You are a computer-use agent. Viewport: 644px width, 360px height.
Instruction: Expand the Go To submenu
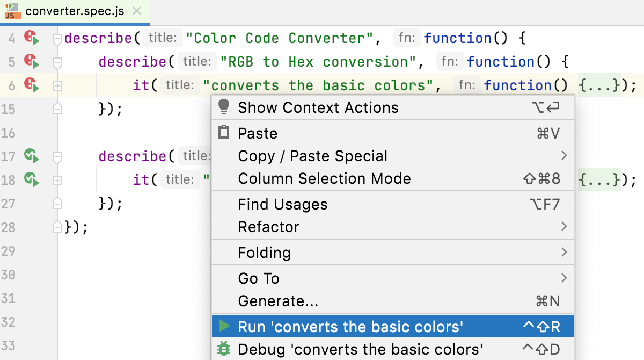(x=259, y=278)
